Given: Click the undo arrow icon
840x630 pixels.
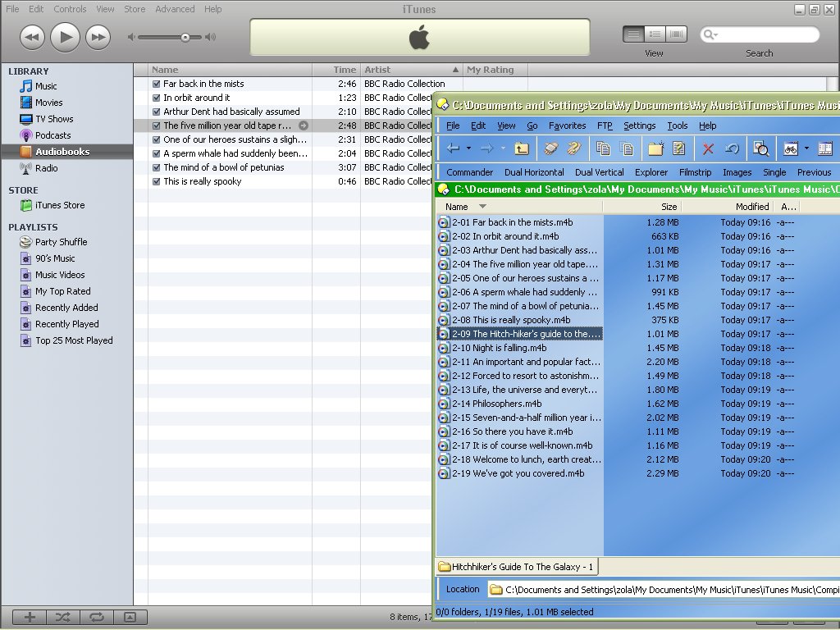Looking at the screenshot, I should click(x=732, y=148).
